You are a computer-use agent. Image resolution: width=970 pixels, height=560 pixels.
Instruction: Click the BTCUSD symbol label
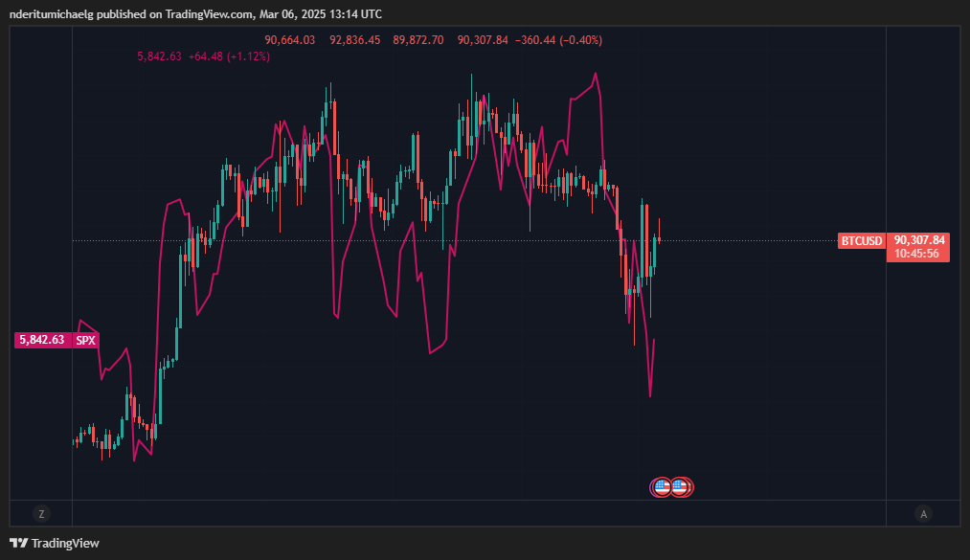pyautogui.click(x=861, y=241)
